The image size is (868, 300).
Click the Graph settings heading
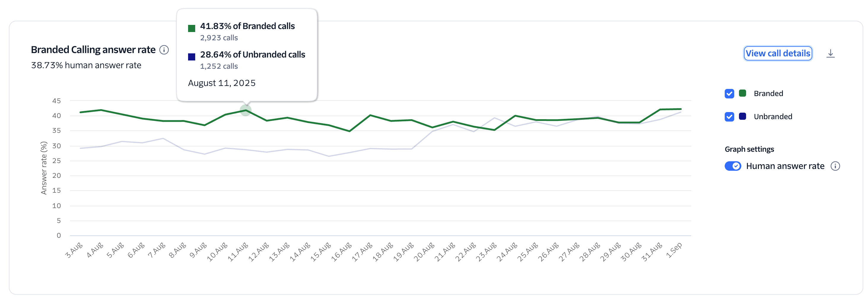click(x=749, y=149)
